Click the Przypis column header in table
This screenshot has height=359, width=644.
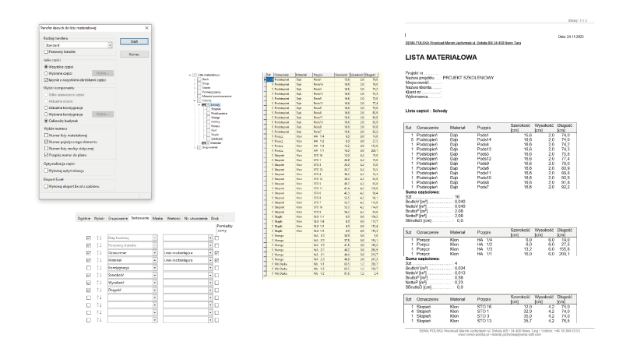point(320,74)
